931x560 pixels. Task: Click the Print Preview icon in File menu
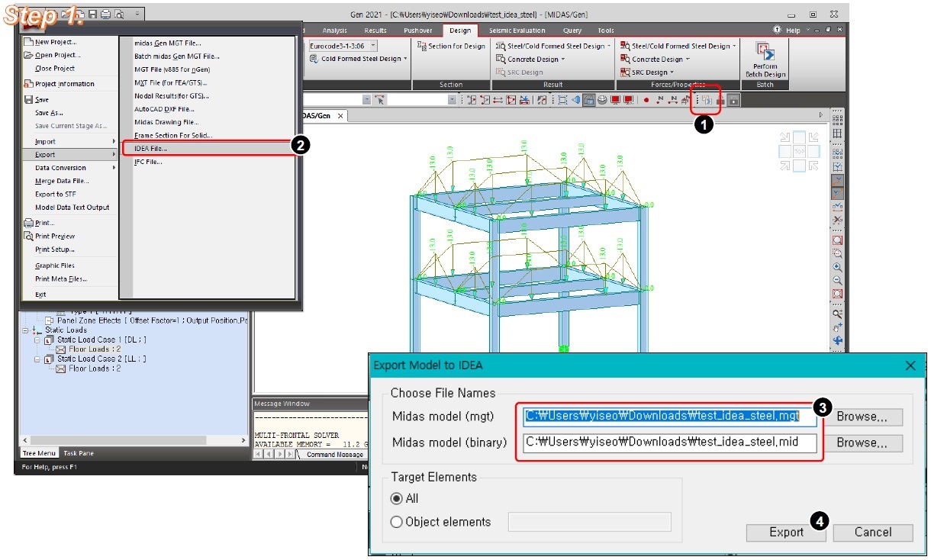(x=29, y=237)
